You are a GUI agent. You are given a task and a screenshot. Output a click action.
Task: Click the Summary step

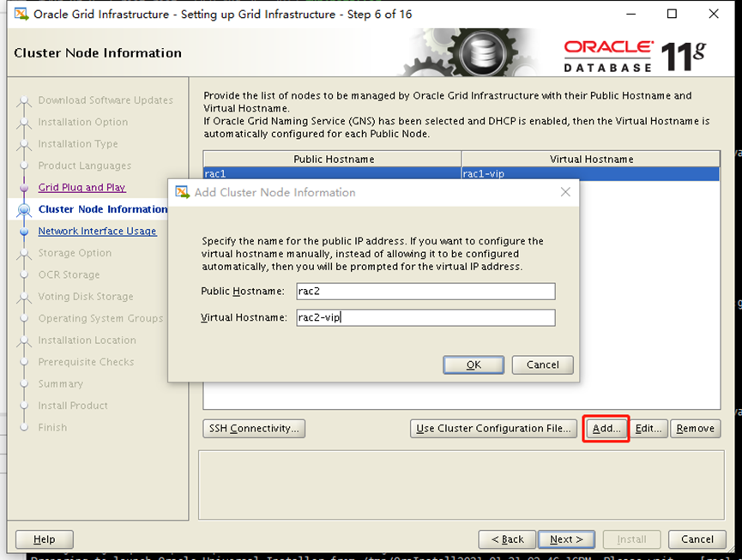61,383
